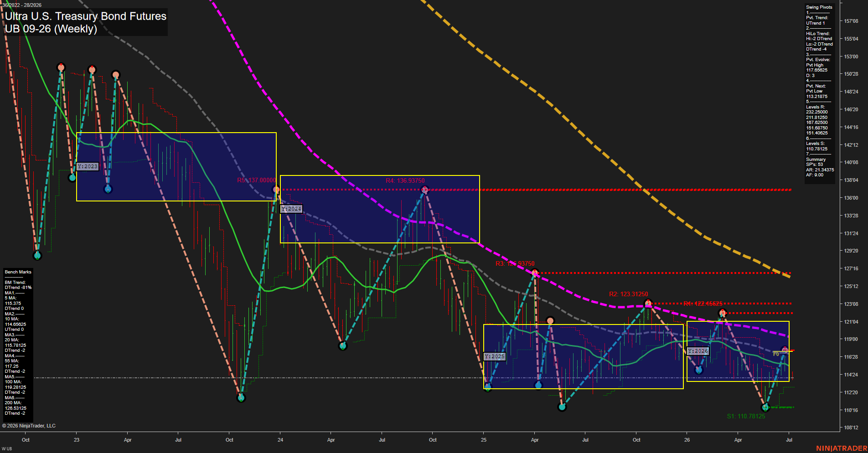The image size is (868, 453).
Task: Select the Pvt. Evolve: label
Action: pos(818,60)
